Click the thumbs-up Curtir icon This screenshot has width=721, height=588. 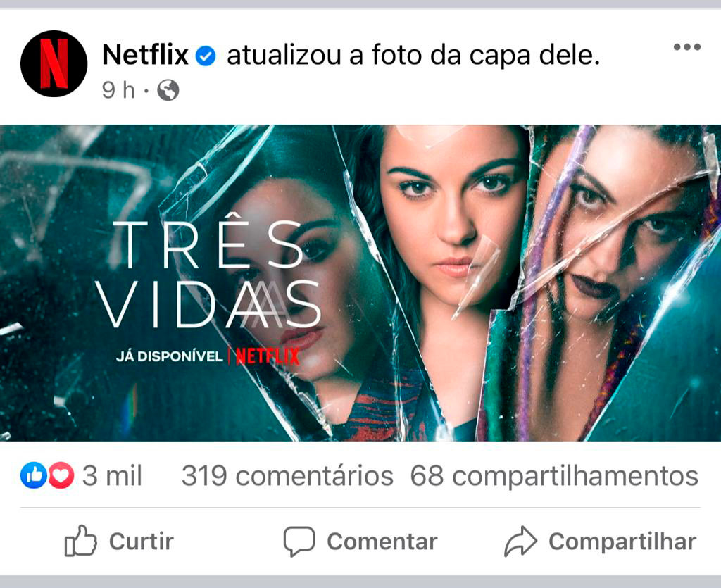click(80, 541)
